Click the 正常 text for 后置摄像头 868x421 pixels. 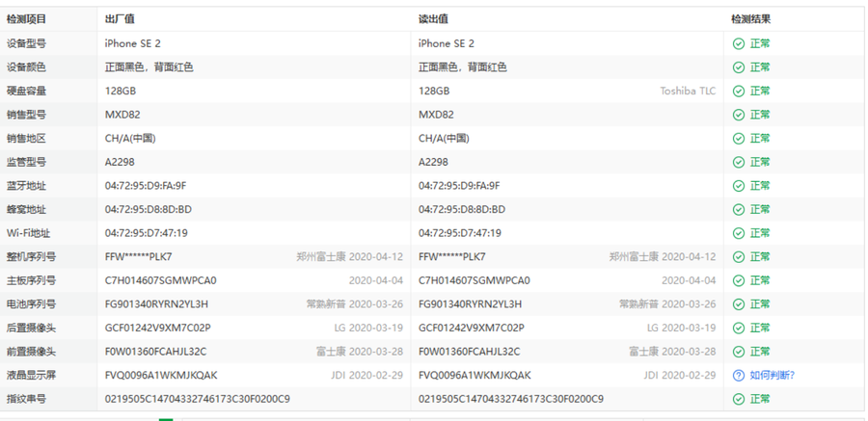[x=760, y=328]
